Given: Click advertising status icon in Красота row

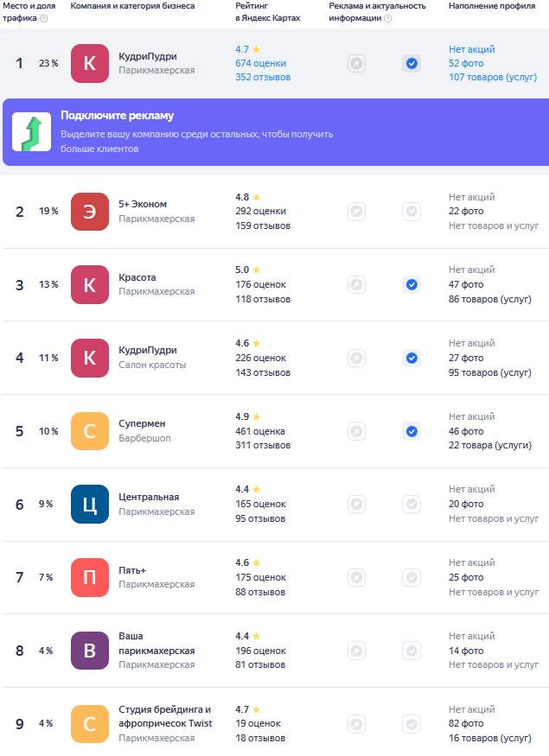Looking at the screenshot, I should (x=356, y=284).
